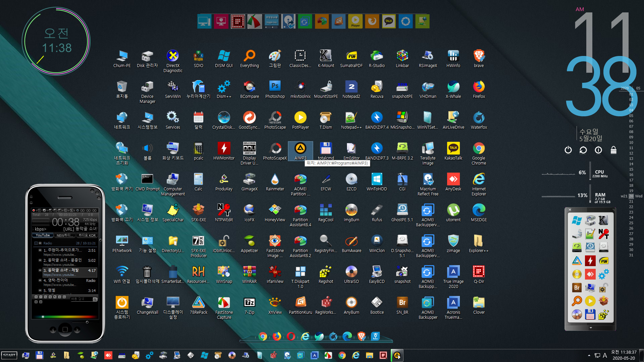644x362 pixels.
Task: Launch DISM GUI from the desktop
Action: pos(224,59)
